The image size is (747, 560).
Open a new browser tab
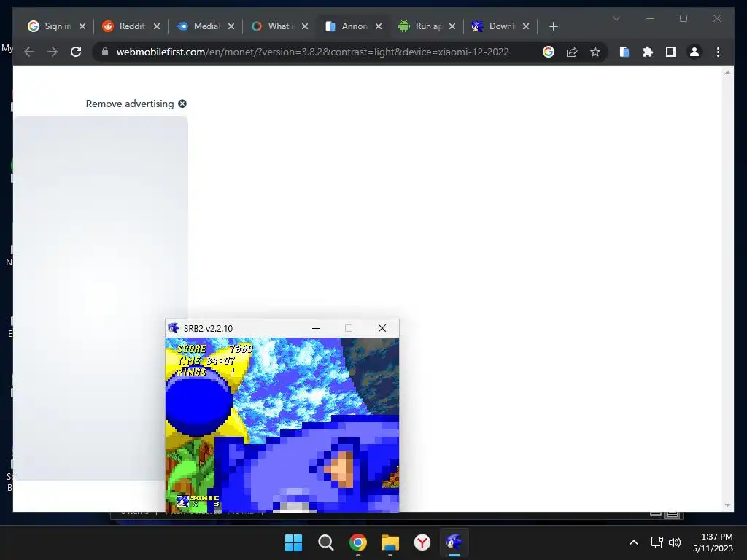(x=553, y=26)
